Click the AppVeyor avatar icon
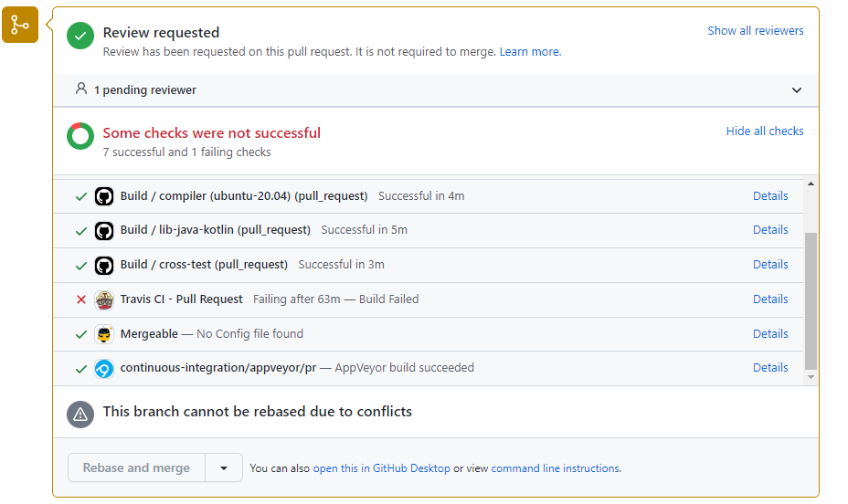Image resolution: width=848 pixels, height=504 pixels. tap(104, 369)
